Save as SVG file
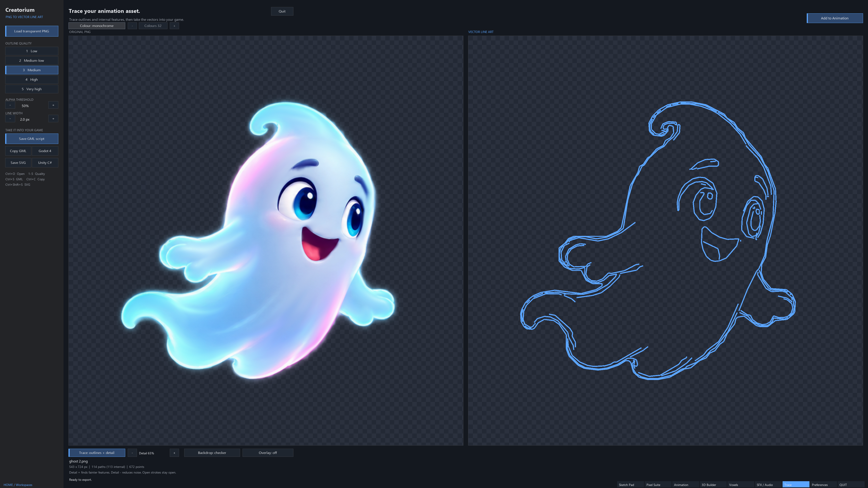This screenshot has width=868, height=488. click(18, 163)
